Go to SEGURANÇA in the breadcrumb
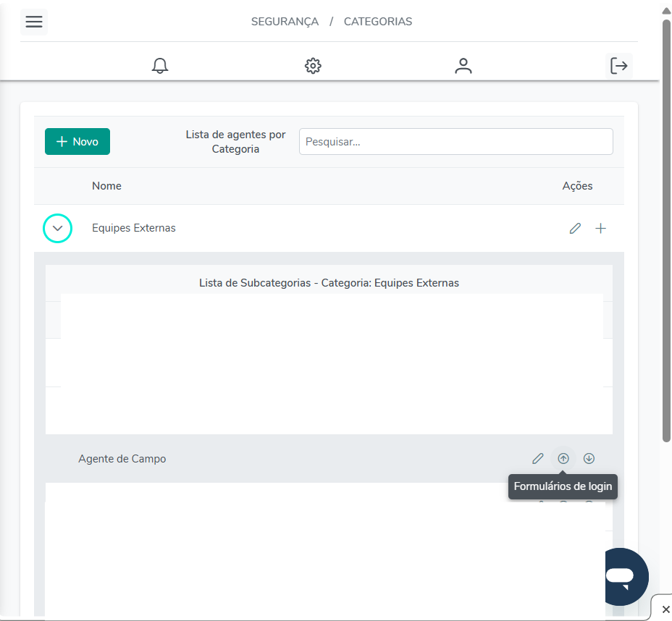 pyautogui.click(x=285, y=22)
